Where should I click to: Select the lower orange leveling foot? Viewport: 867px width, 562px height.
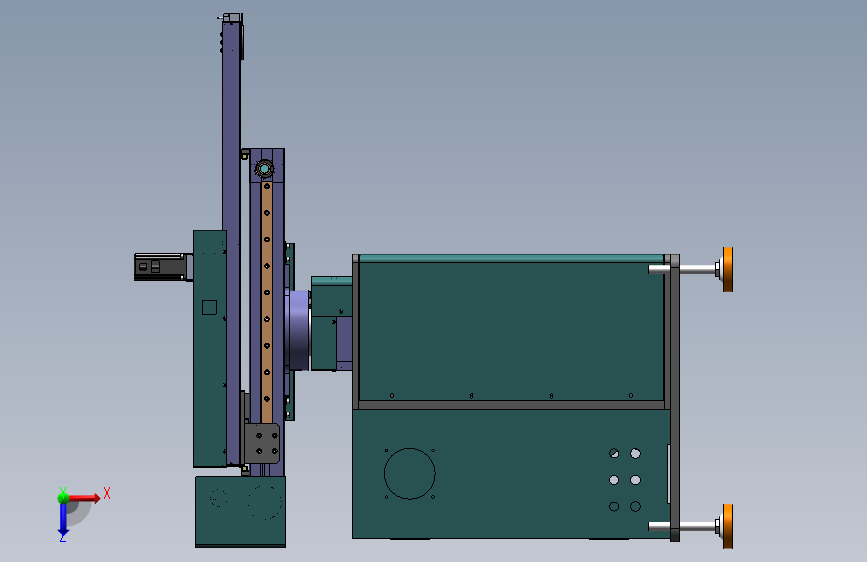[x=728, y=526]
